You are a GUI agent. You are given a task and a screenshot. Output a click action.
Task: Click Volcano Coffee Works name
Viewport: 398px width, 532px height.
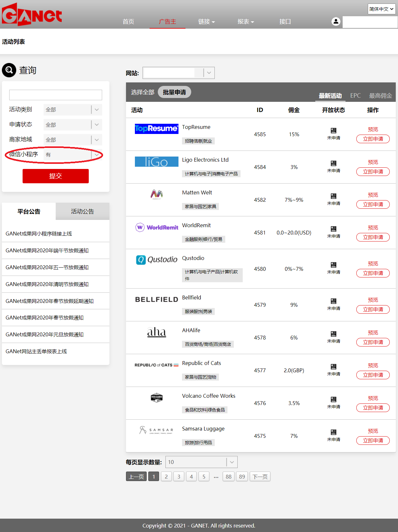pyautogui.click(x=209, y=396)
